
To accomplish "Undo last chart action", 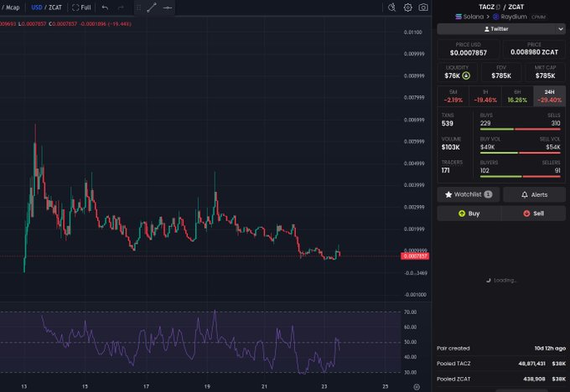I will pyautogui.click(x=105, y=8).
